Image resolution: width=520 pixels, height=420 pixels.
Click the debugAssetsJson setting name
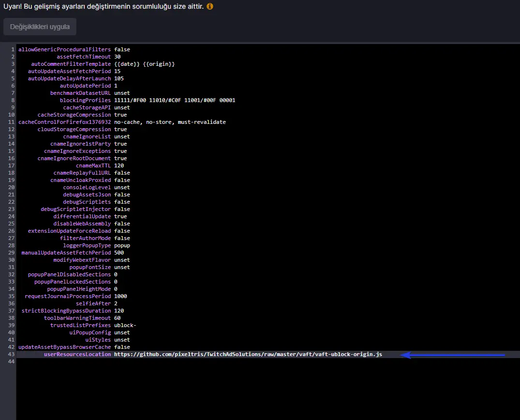click(87, 195)
